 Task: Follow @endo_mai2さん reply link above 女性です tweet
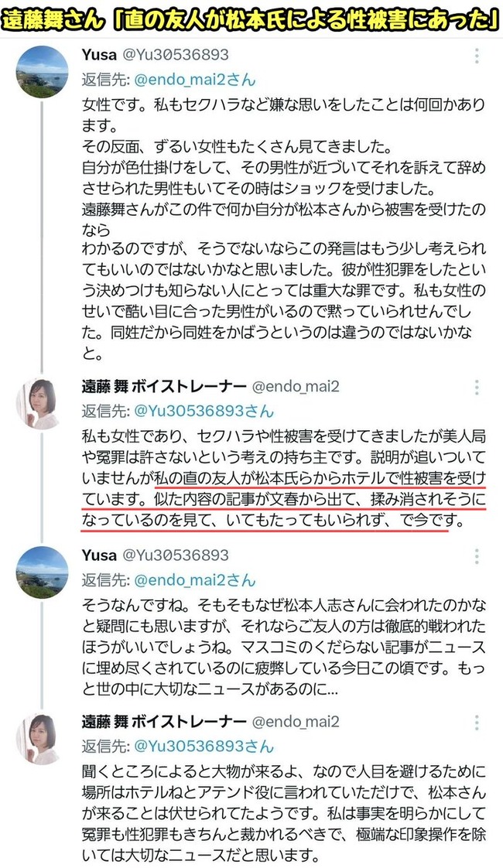195,80
